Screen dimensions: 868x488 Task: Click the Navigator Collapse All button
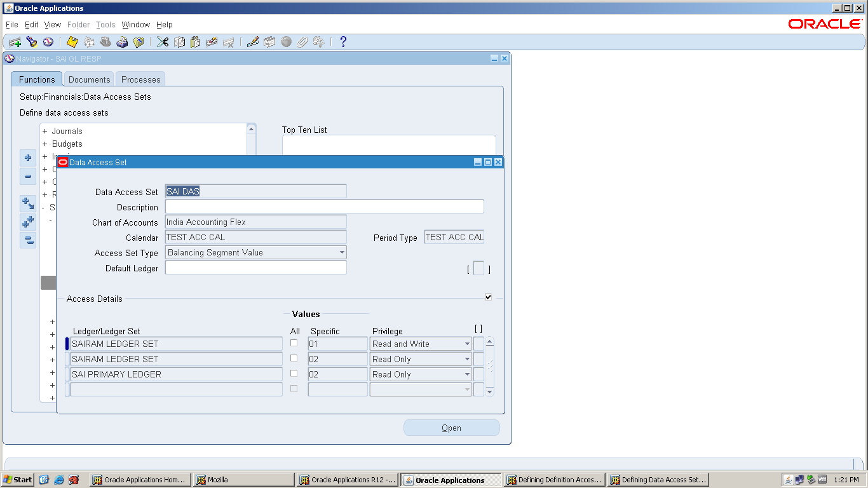[28, 240]
